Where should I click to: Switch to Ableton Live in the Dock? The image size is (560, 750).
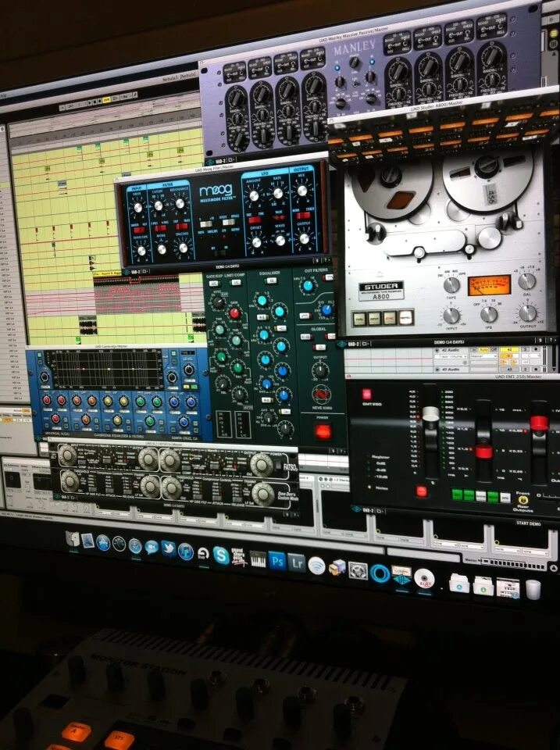pos(203,553)
